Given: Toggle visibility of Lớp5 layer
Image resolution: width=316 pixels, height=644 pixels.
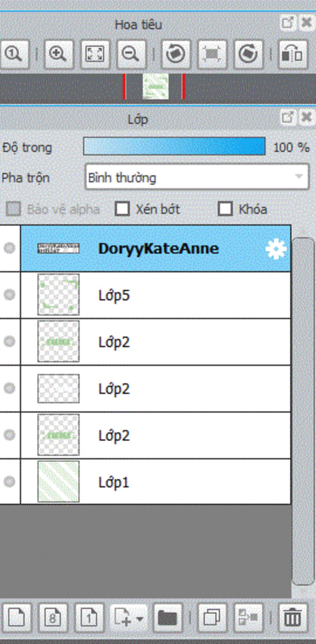Looking at the screenshot, I should point(10,295).
